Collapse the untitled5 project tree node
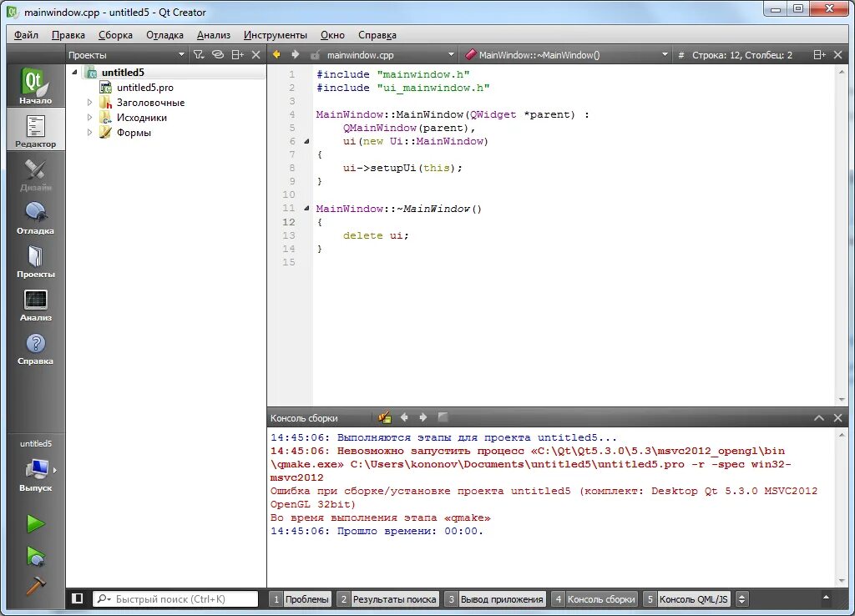 pos(74,72)
